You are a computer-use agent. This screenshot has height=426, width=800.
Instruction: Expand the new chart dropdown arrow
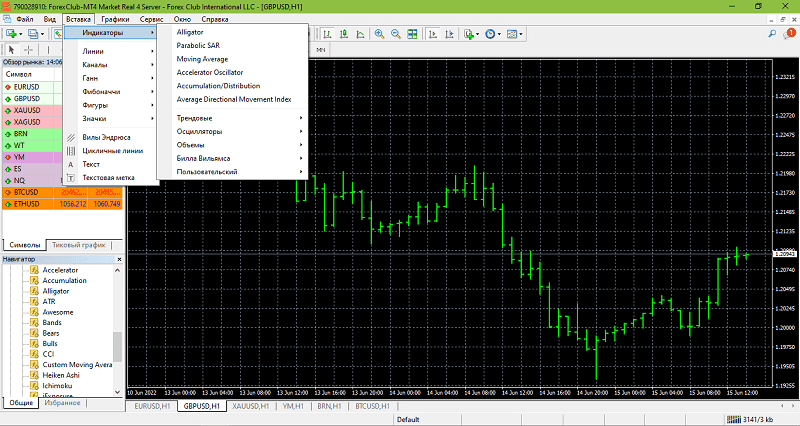point(20,34)
